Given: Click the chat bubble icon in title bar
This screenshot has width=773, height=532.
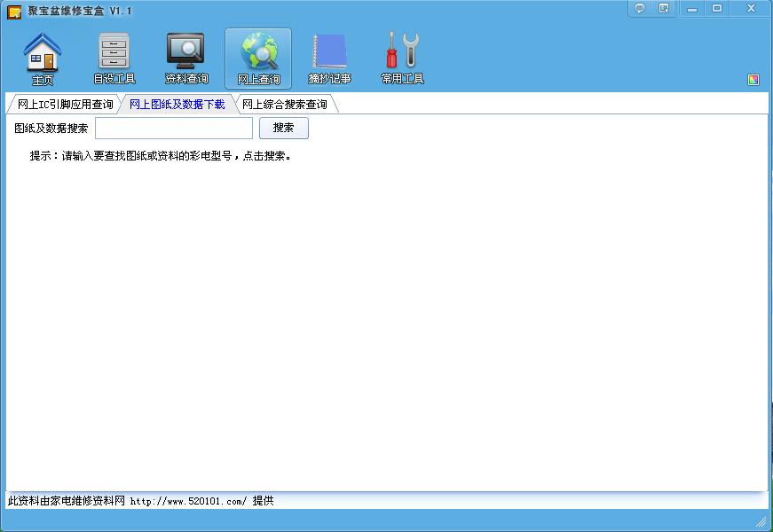Looking at the screenshot, I should [639, 8].
